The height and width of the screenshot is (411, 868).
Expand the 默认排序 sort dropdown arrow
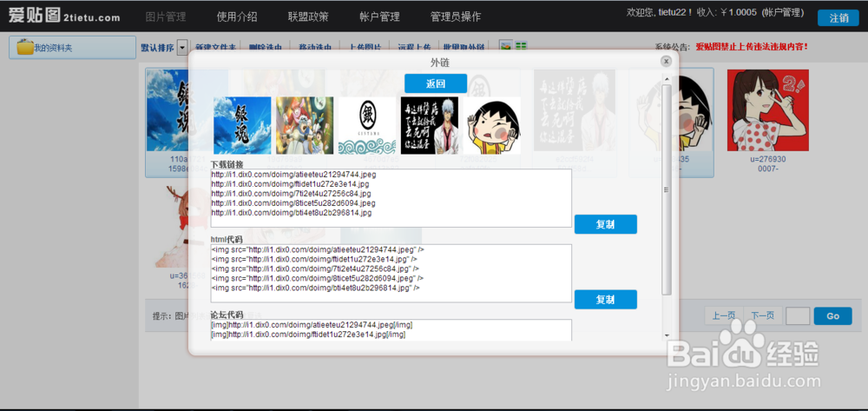tap(182, 48)
